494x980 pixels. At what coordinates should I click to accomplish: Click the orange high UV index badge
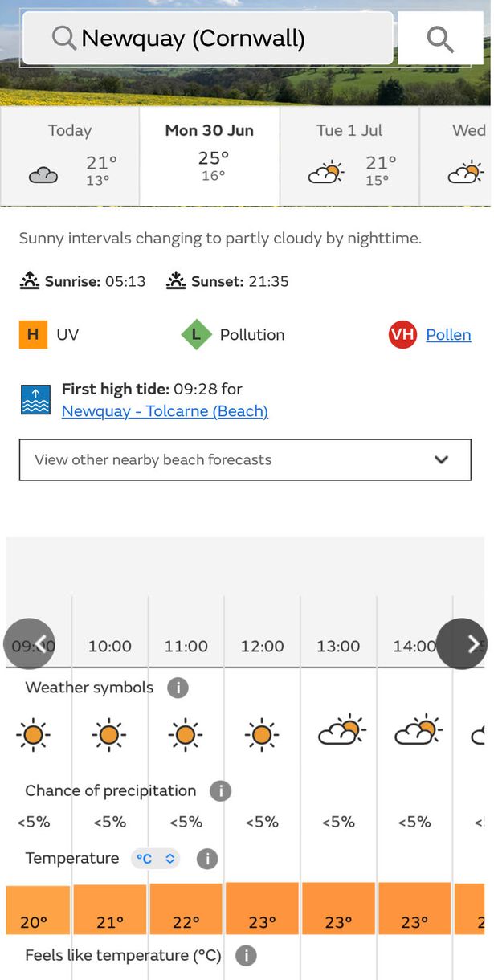coord(33,334)
